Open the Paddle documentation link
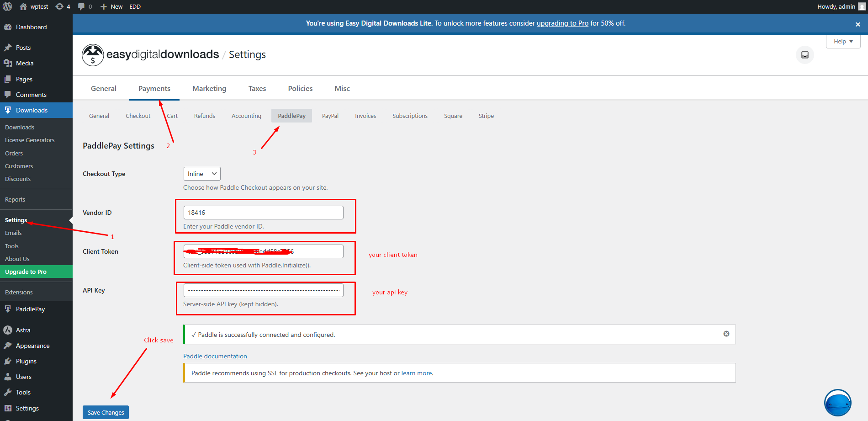 point(215,356)
